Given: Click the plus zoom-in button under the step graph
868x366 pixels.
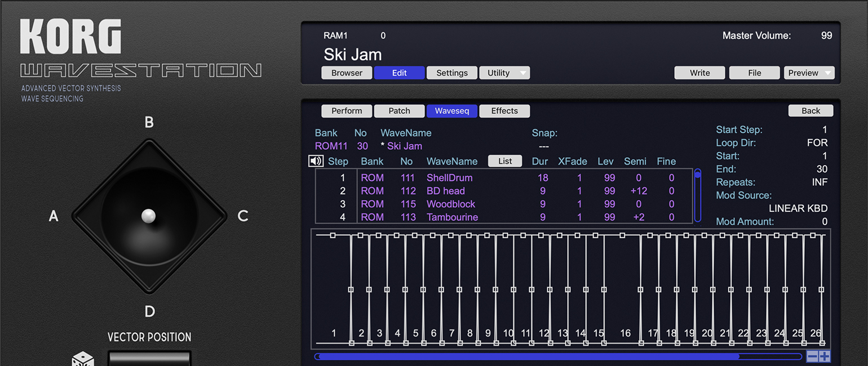Looking at the screenshot, I should [x=825, y=356].
